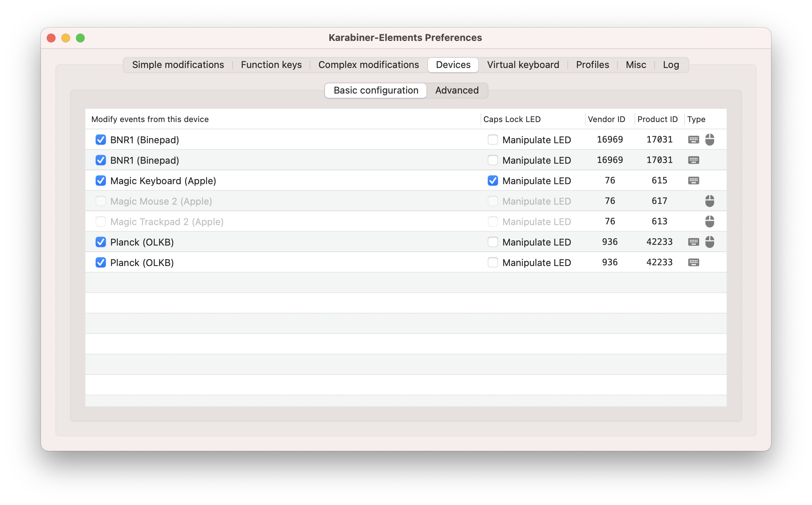Uncheck the second BNR1 (Binepad) device checkbox
Image resolution: width=812 pixels, height=505 pixels.
[x=101, y=160]
